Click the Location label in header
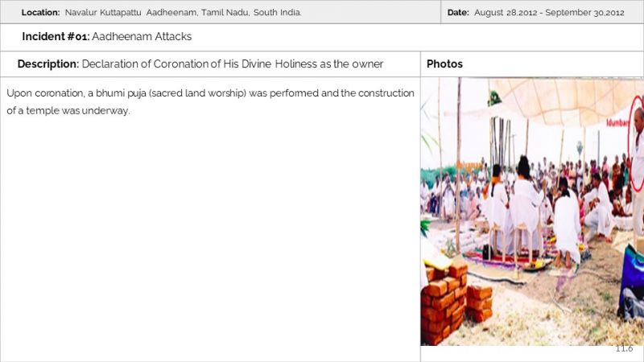The height and width of the screenshot is (362, 644). click(x=41, y=12)
